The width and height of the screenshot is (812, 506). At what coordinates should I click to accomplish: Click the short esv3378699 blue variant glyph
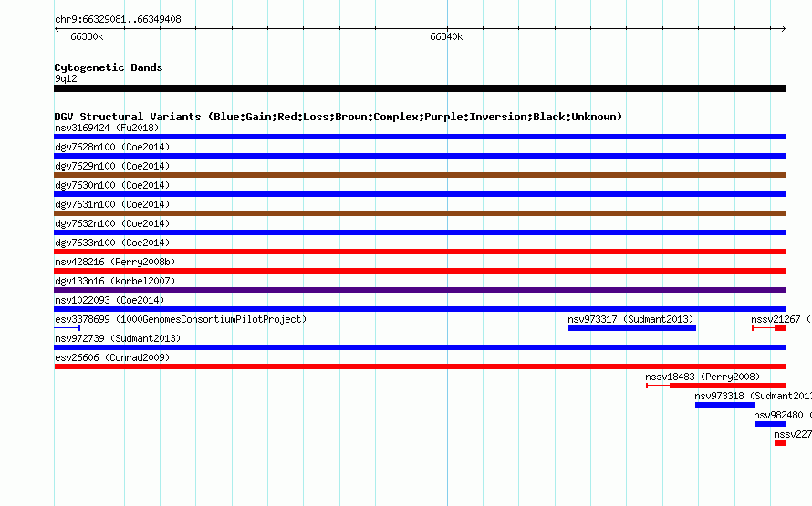tap(67, 328)
